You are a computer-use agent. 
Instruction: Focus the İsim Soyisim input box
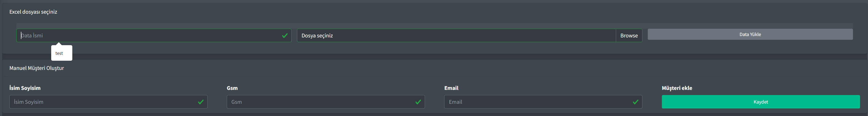[x=108, y=102]
